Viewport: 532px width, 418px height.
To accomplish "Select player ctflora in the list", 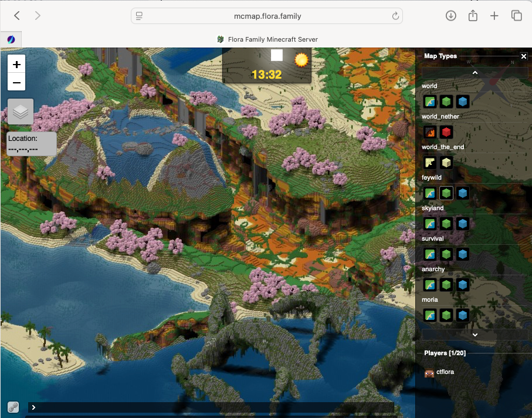I will (439, 372).
